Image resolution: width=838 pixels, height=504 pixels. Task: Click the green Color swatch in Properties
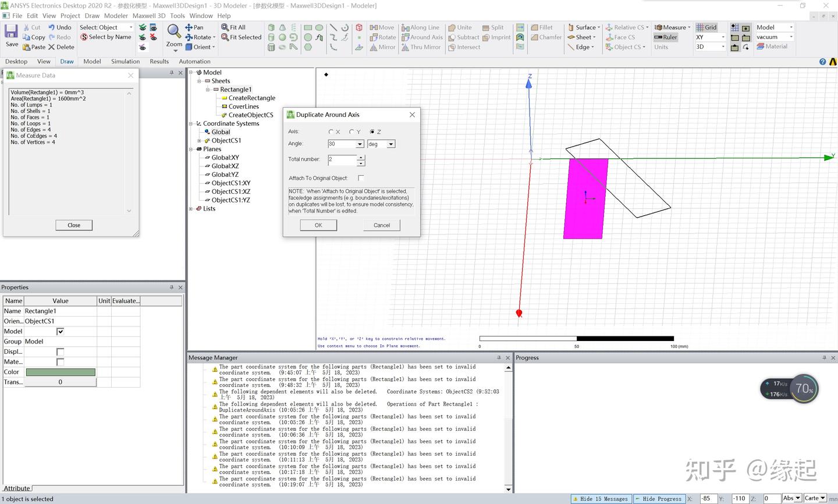(x=61, y=372)
